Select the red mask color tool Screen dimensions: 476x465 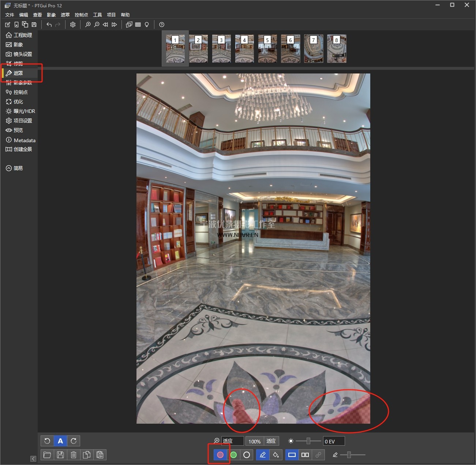(220, 455)
